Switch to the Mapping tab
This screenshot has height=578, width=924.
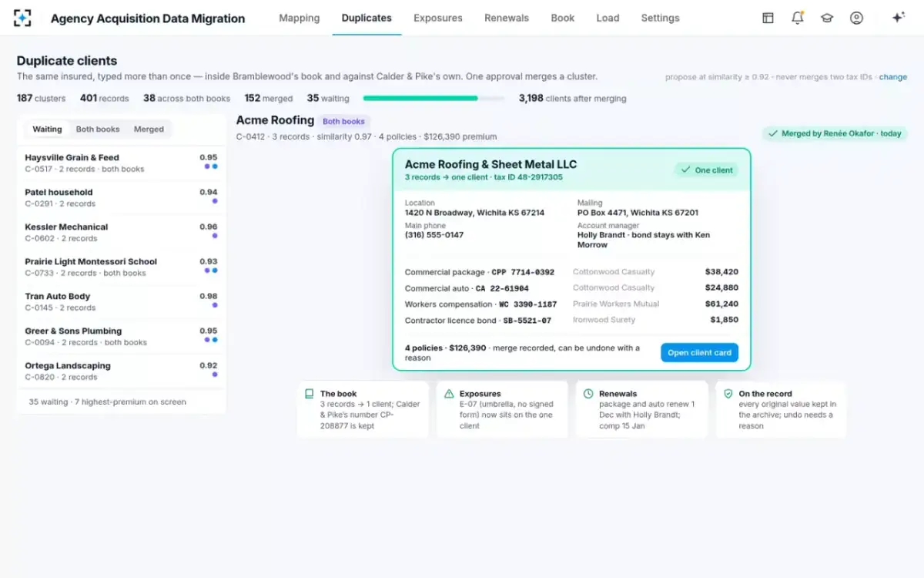(x=299, y=18)
